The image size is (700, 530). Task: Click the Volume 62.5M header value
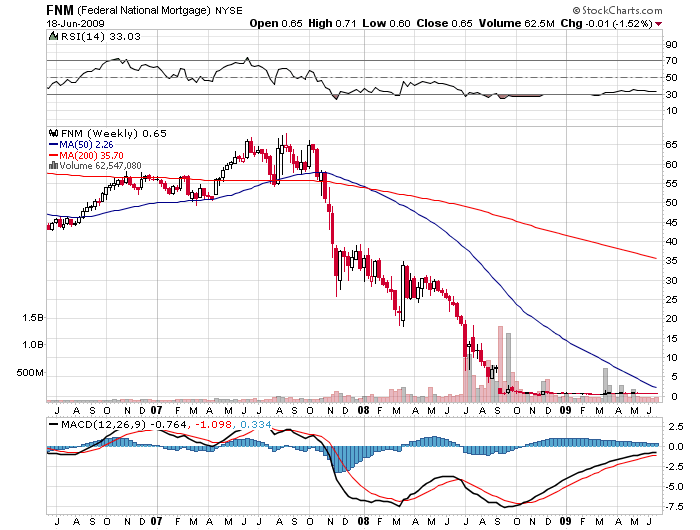pyautogui.click(x=517, y=23)
